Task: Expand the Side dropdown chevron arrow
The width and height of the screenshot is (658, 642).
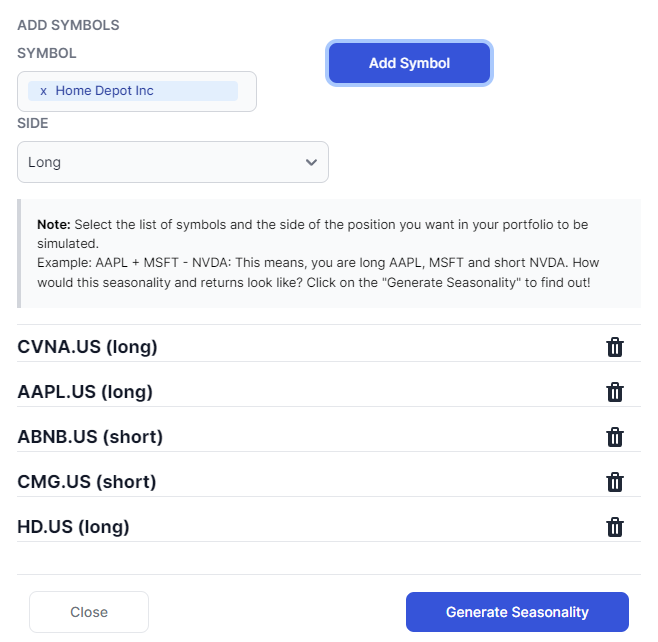Action: click(311, 162)
